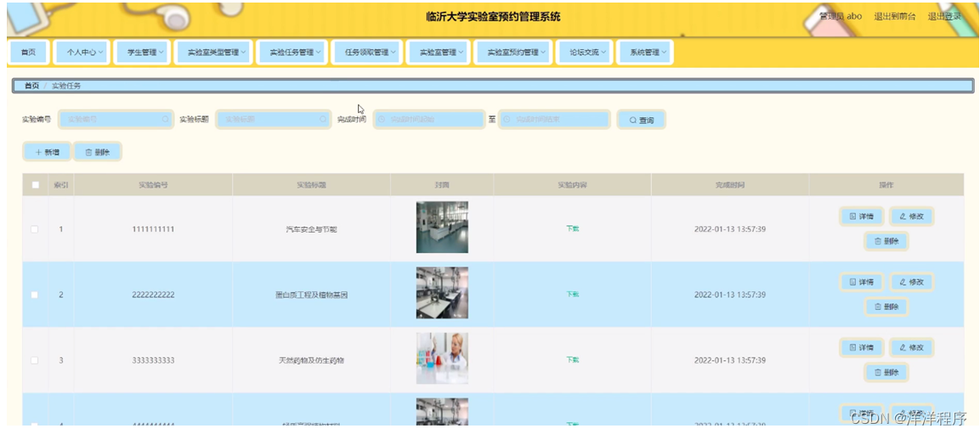Screen dimensions: 980x434
Task: Click 退出登录 to log out
Action: pyautogui.click(x=944, y=17)
